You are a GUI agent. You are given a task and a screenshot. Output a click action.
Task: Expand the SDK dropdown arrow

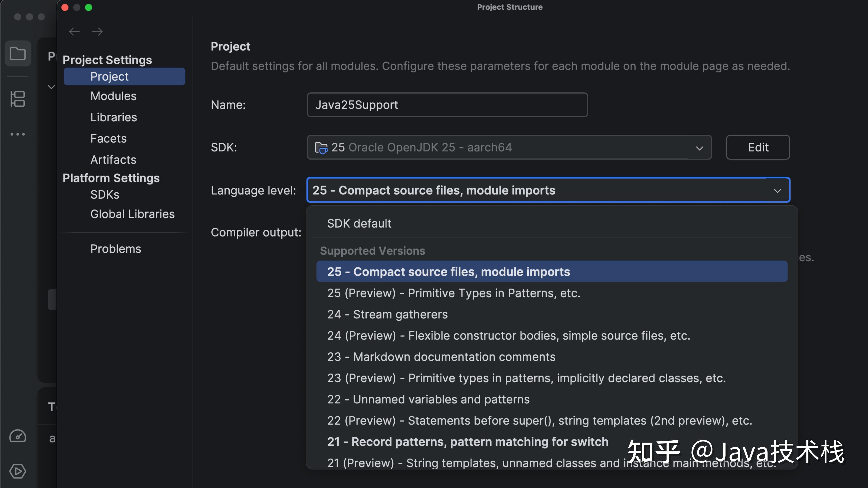700,148
